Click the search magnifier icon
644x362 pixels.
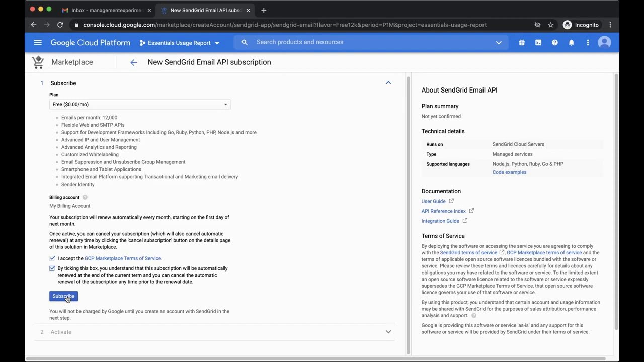tap(245, 42)
